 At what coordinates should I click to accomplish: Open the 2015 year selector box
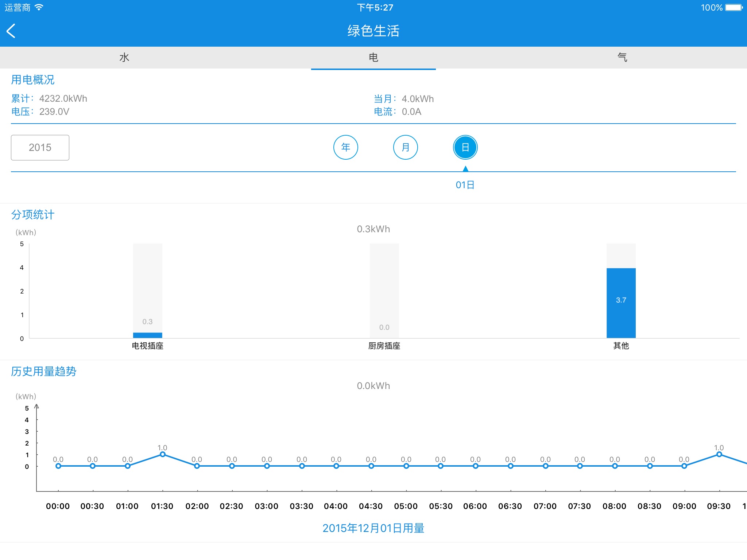point(40,148)
